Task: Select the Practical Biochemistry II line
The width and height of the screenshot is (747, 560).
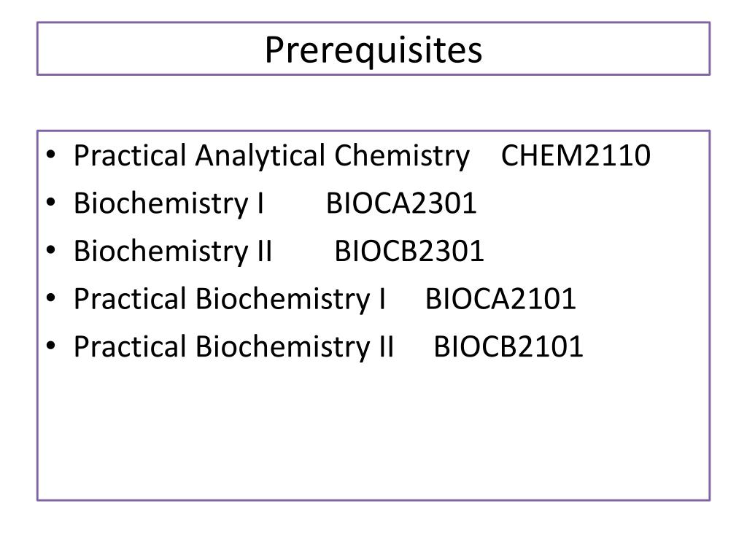Action: (x=234, y=347)
